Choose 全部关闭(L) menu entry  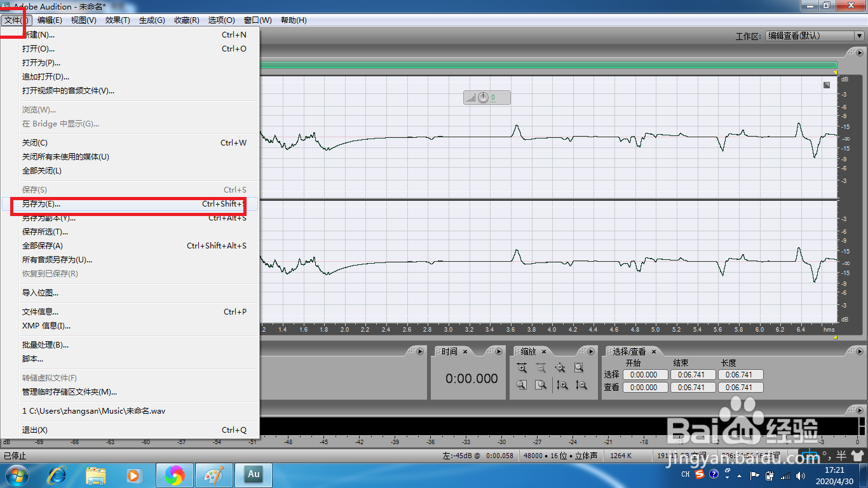pyautogui.click(x=130, y=171)
